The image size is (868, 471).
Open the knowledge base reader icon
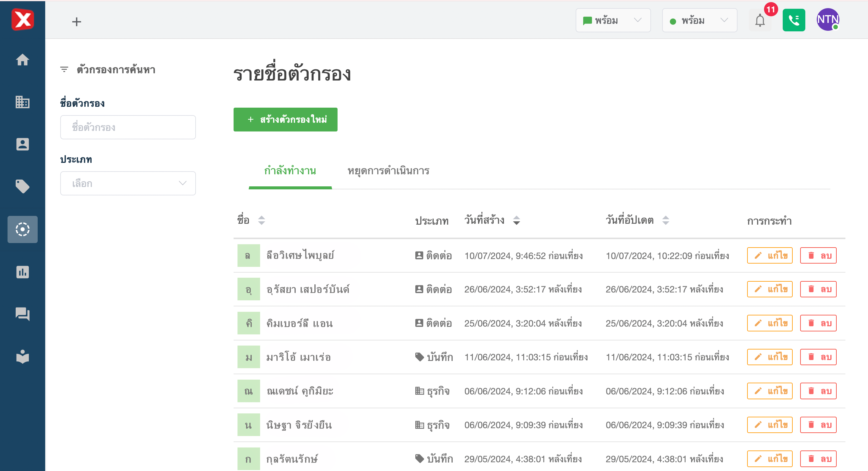[23, 356]
